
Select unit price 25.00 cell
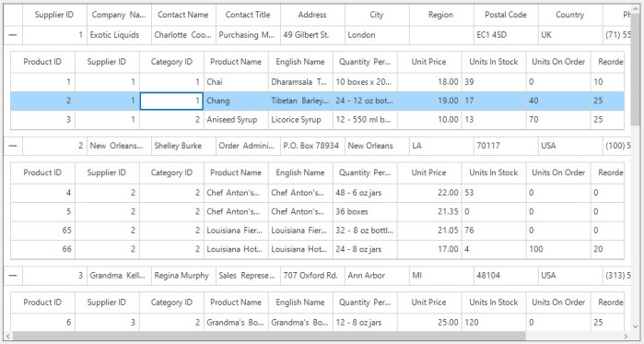click(x=429, y=323)
